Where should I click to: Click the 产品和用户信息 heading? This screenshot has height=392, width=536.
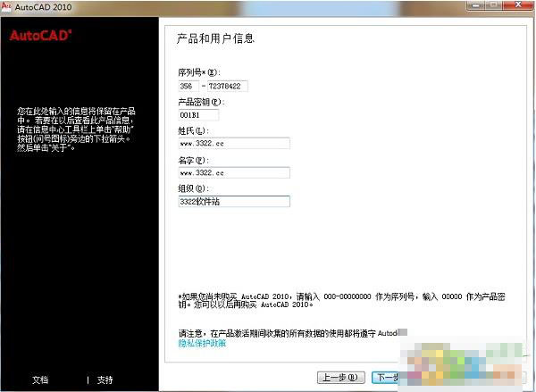click(x=215, y=38)
